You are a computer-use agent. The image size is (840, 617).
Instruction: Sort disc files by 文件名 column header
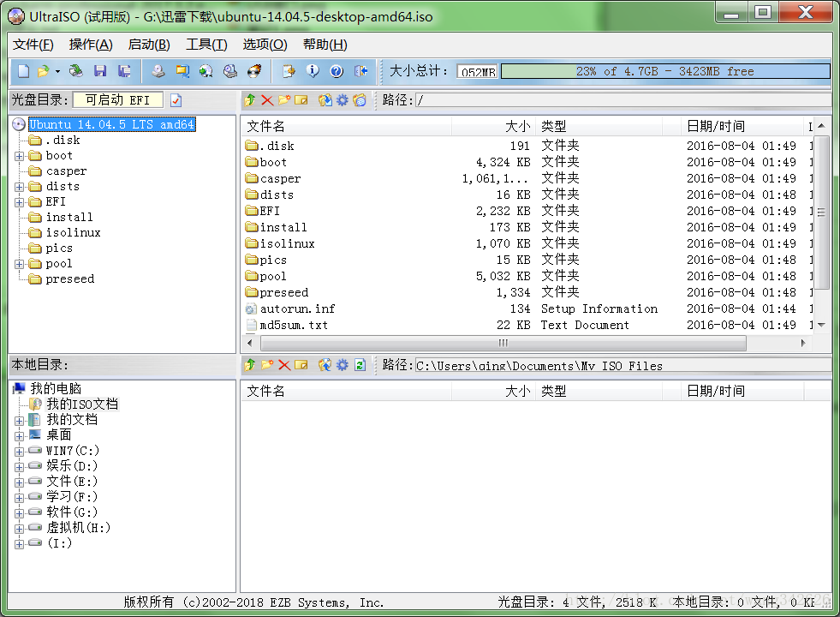(347, 127)
